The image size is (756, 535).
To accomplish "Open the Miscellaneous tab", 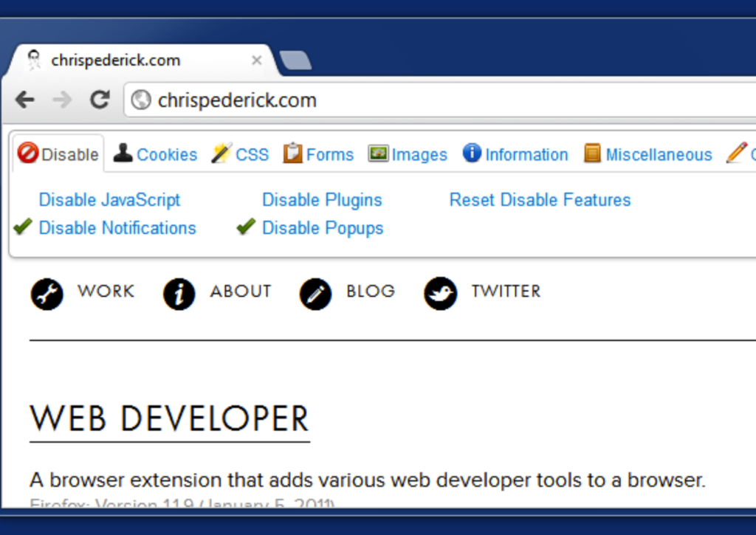I will tap(647, 154).
